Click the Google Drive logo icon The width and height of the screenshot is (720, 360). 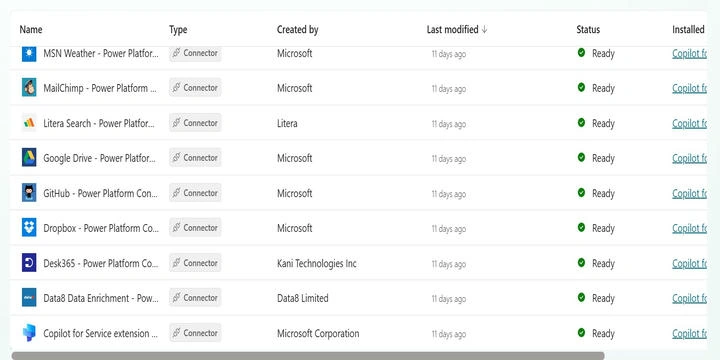click(29, 158)
